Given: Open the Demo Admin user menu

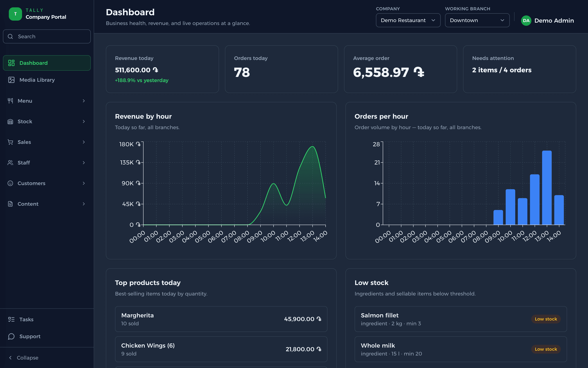Looking at the screenshot, I should (x=547, y=20).
